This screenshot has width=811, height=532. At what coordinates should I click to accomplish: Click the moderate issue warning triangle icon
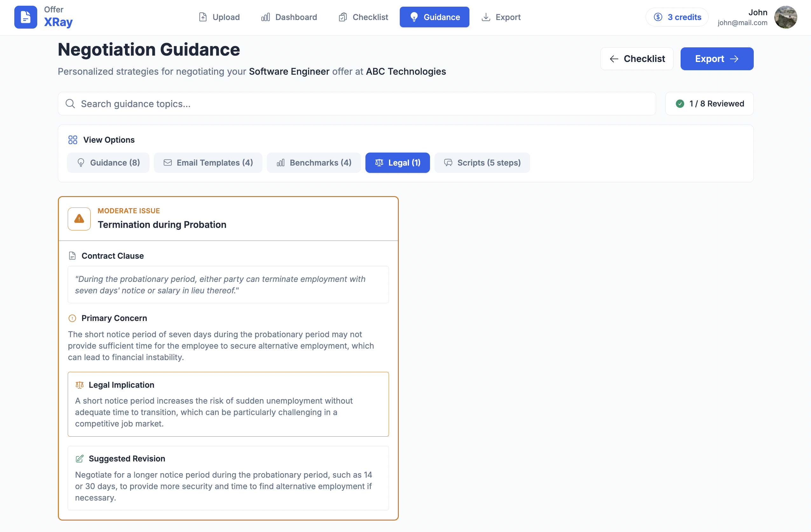79,219
